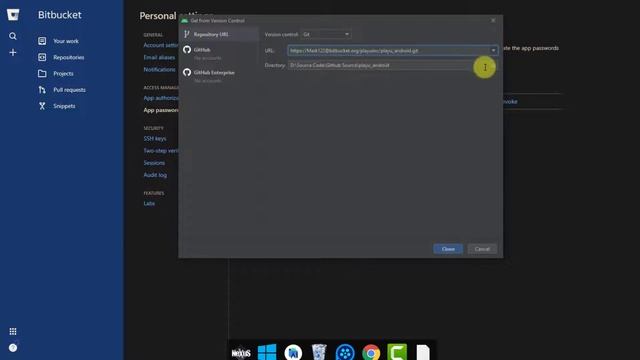Open Email aliases settings link
Screen dimensions: 640x360
click(159, 58)
